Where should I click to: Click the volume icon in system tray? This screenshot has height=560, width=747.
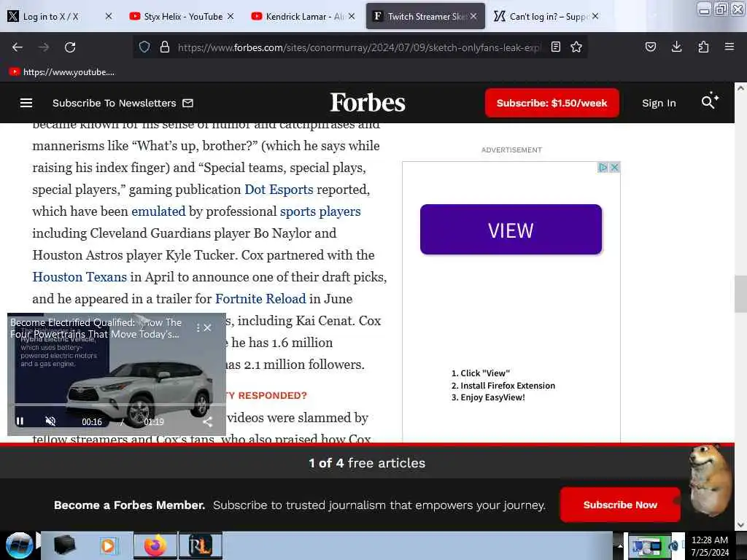[x=673, y=546]
